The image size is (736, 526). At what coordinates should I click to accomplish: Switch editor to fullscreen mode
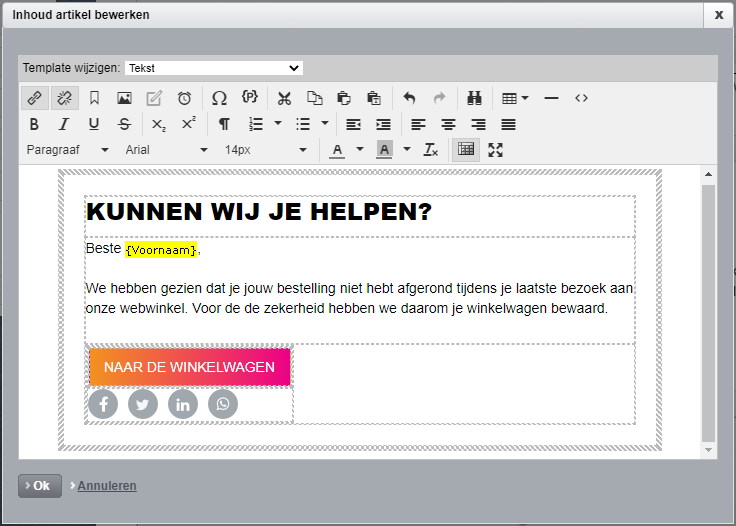point(496,150)
